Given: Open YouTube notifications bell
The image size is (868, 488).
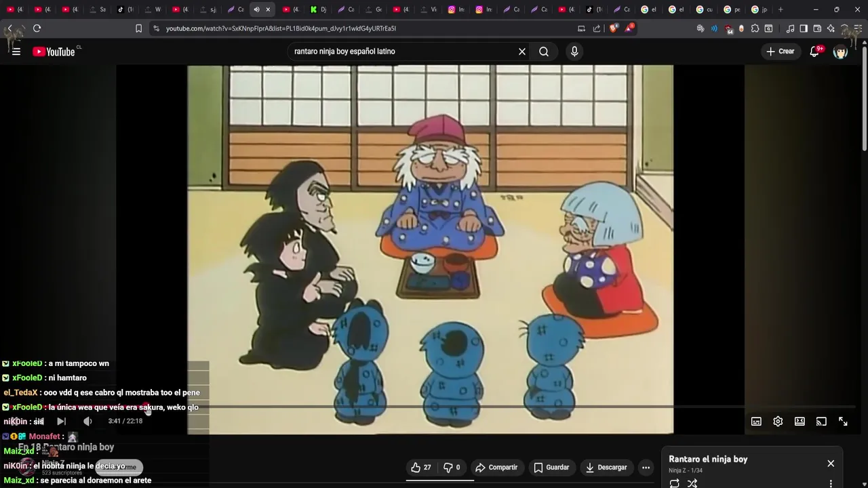Looking at the screenshot, I should [814, 52].
